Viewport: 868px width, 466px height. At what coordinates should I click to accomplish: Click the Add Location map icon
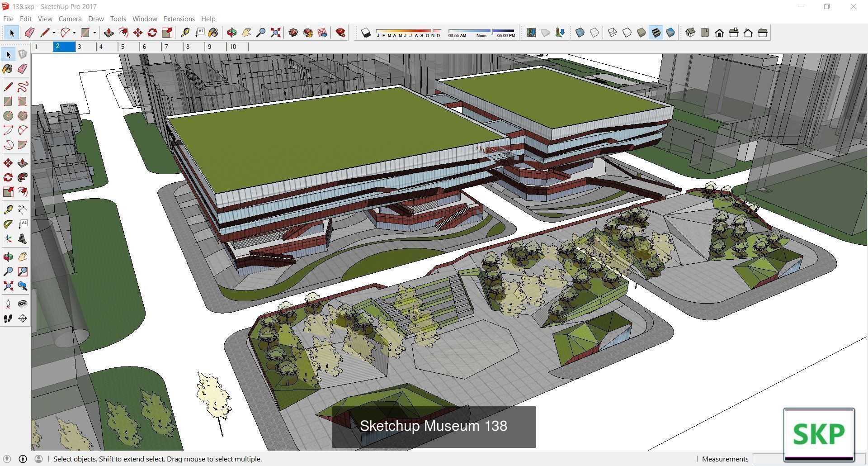point(531,33)
